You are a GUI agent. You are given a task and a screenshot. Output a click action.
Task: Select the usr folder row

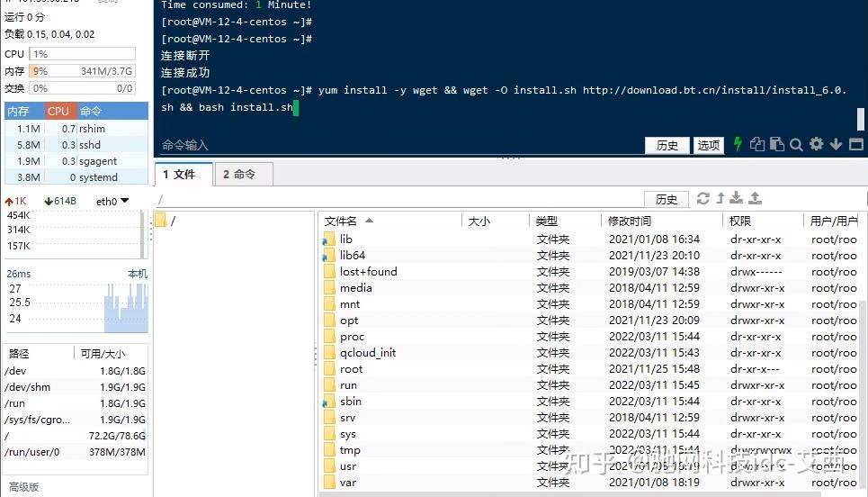pos(590,466)
